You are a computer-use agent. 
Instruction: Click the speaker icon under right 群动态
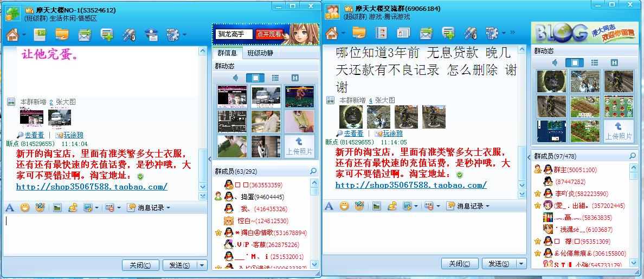coord(555,62)
